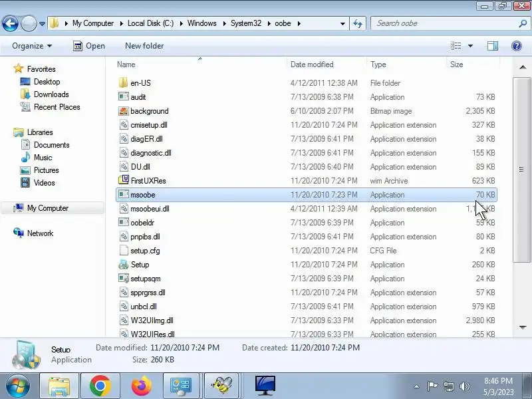
Task: Sort by Date modified column header
Action: coord(327,65)
